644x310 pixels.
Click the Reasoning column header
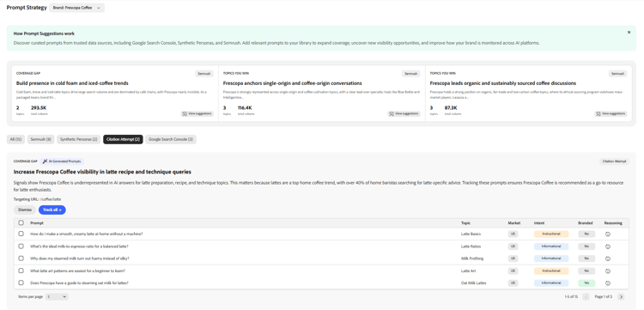613,223
